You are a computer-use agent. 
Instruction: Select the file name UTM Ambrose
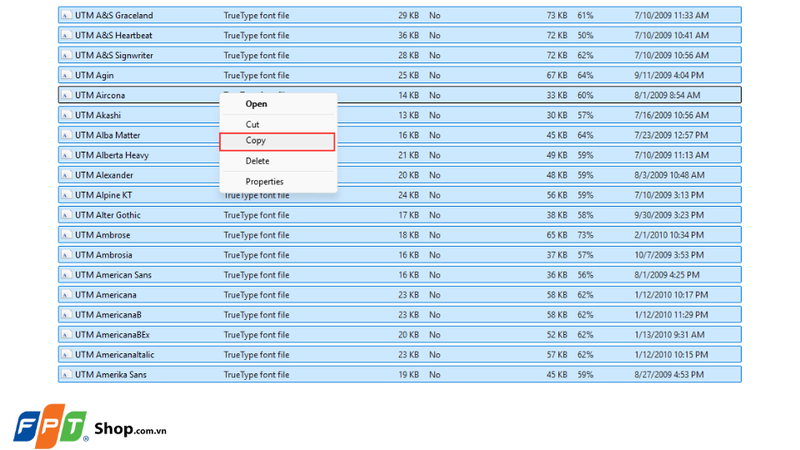point(103,235)
